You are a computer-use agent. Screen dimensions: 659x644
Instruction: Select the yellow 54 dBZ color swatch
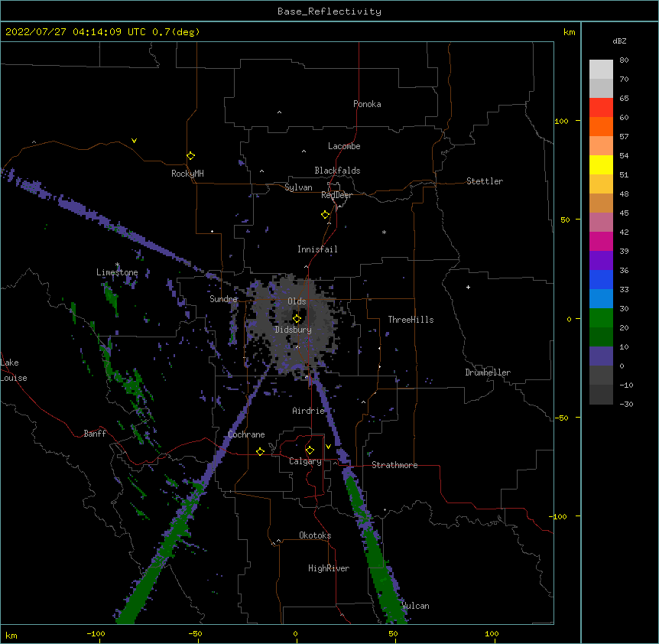tap(601, 164)
